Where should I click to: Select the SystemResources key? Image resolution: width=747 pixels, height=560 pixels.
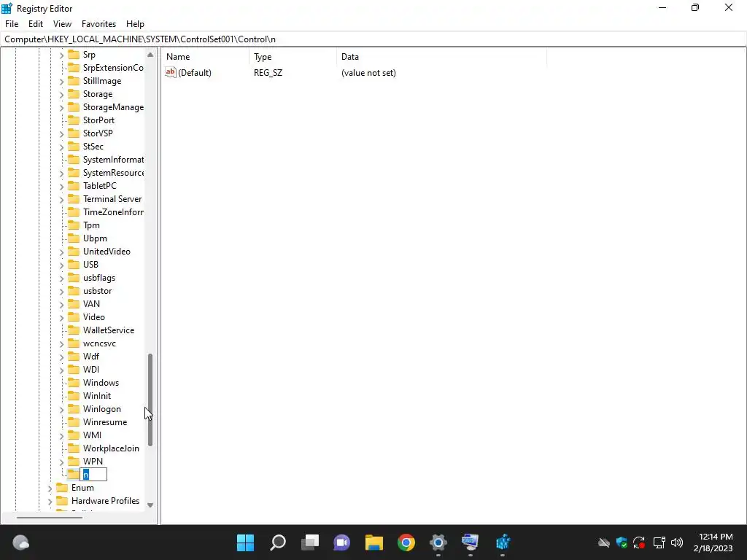click(113, 173)
